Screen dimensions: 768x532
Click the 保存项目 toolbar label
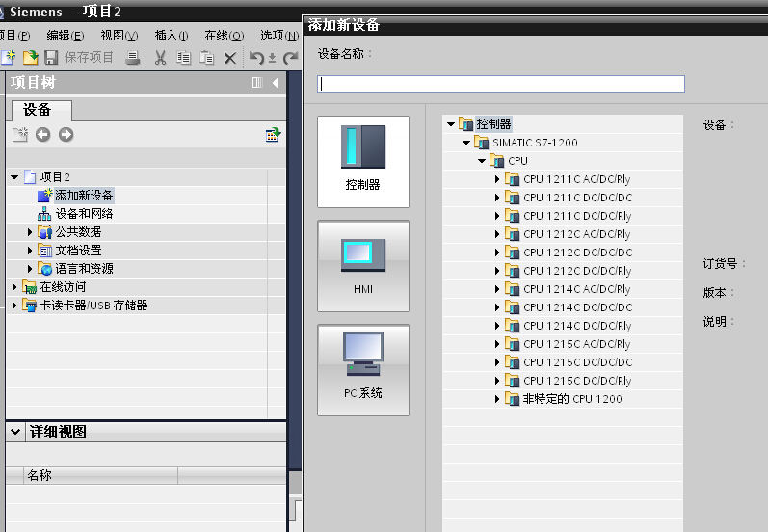90,57
